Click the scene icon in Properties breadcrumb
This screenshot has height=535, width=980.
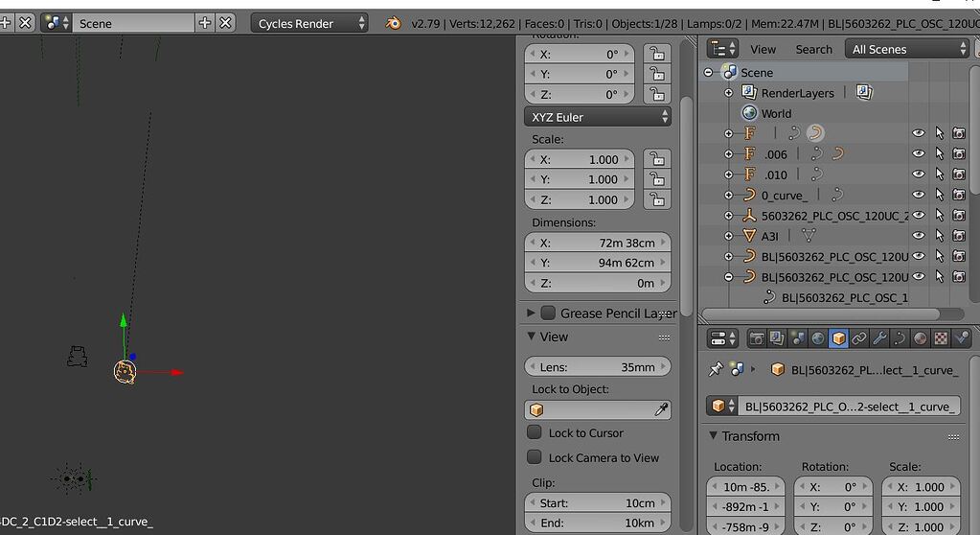(737, 369)
